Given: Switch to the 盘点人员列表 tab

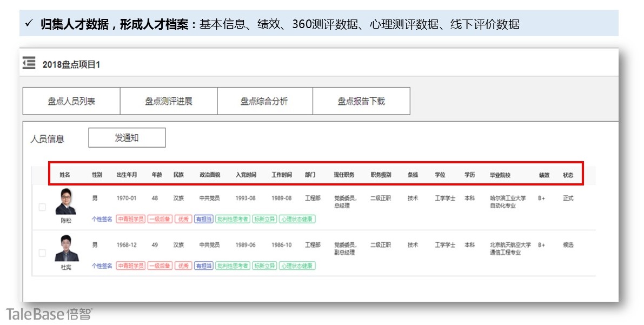Looking at the screenshot, I should point(71,101).
